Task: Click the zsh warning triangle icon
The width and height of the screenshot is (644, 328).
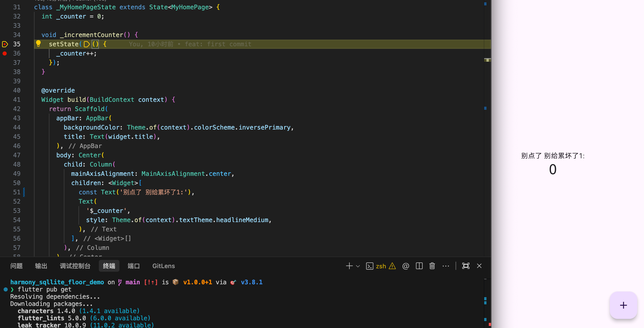Action: point(392,266)
